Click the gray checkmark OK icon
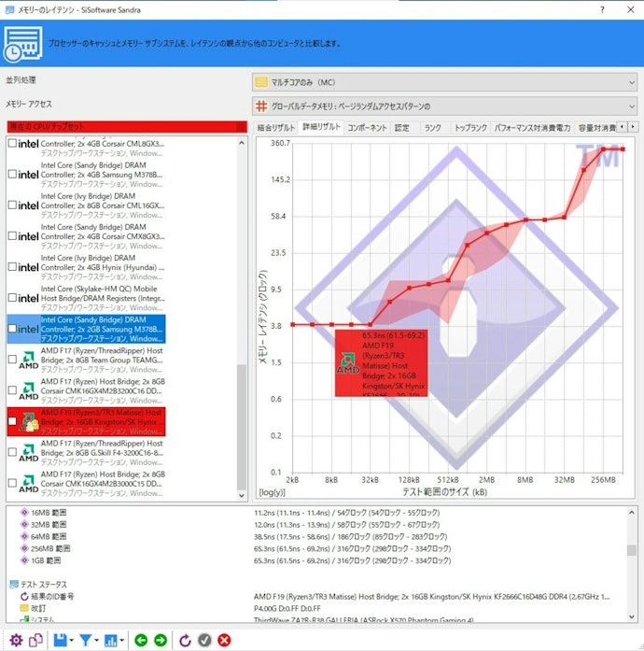The image size is (644, 651). [x=204, y=640]
